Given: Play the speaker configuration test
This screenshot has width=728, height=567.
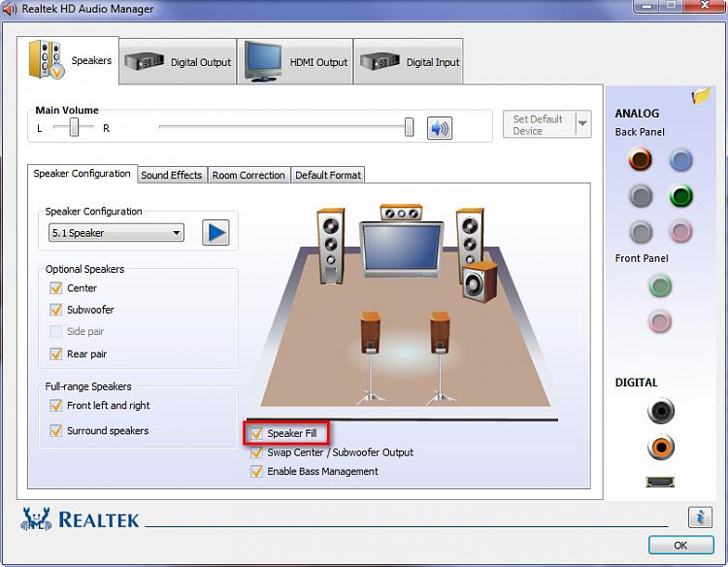Looking at the screenshot, I should [x=215, y=233].
